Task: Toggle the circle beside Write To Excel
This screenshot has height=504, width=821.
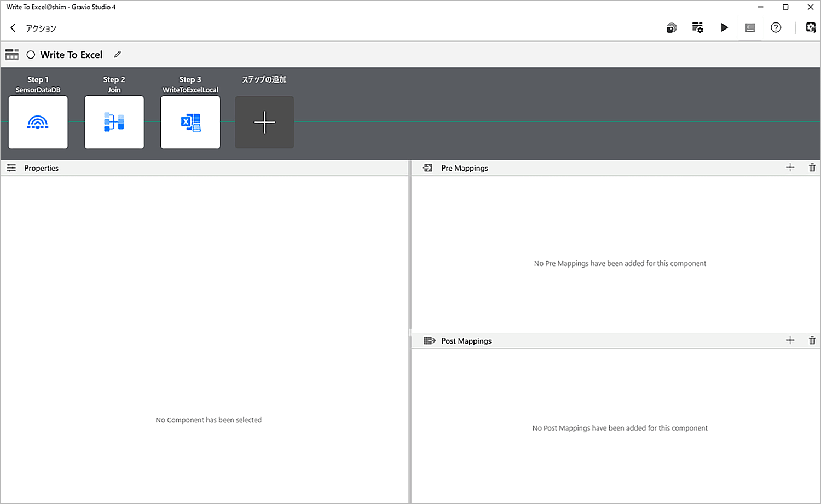Action: pyautogui.click(x=31, y=55)
